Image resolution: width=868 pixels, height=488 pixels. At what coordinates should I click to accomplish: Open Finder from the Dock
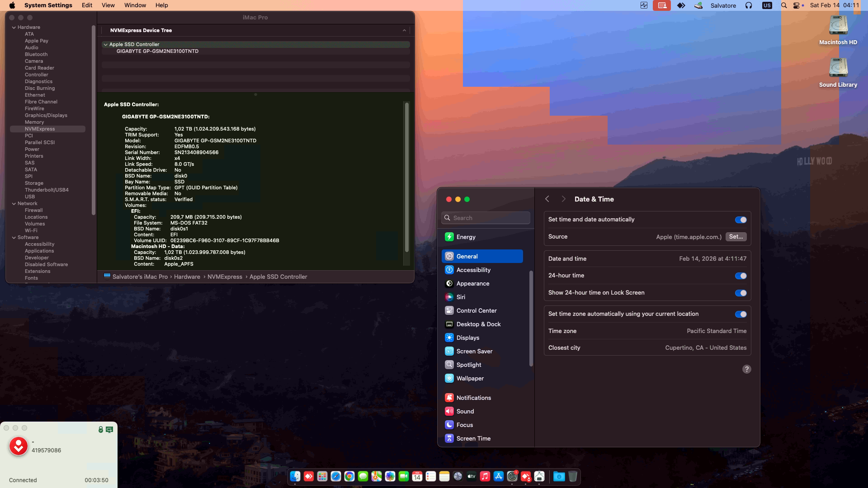point(295,476)
